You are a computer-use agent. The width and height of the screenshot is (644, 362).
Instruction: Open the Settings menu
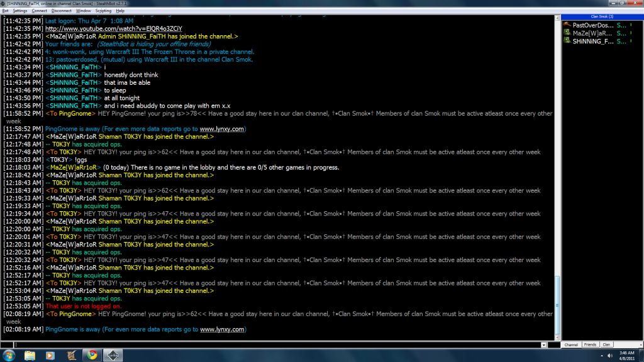20,11
